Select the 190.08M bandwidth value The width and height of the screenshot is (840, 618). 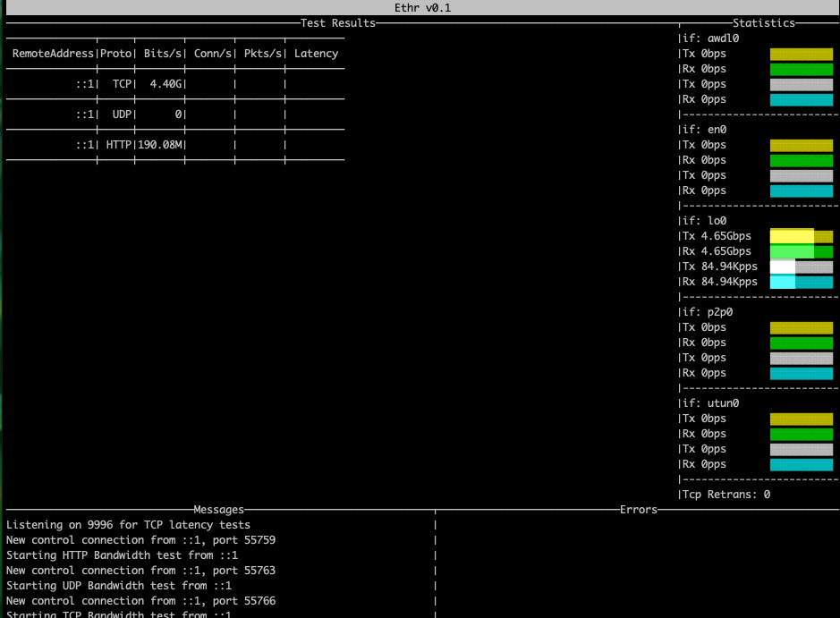pyautogui.click(x=159, y=145)
